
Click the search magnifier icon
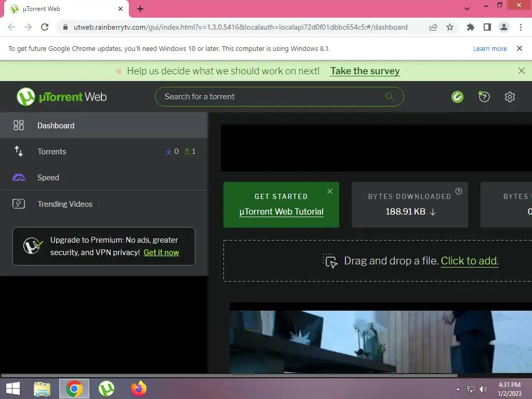coord(390,97)
